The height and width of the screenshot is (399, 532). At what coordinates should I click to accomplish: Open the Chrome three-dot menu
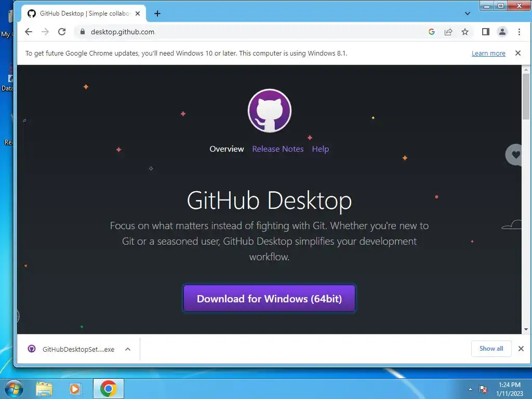[x=519, y=32]
